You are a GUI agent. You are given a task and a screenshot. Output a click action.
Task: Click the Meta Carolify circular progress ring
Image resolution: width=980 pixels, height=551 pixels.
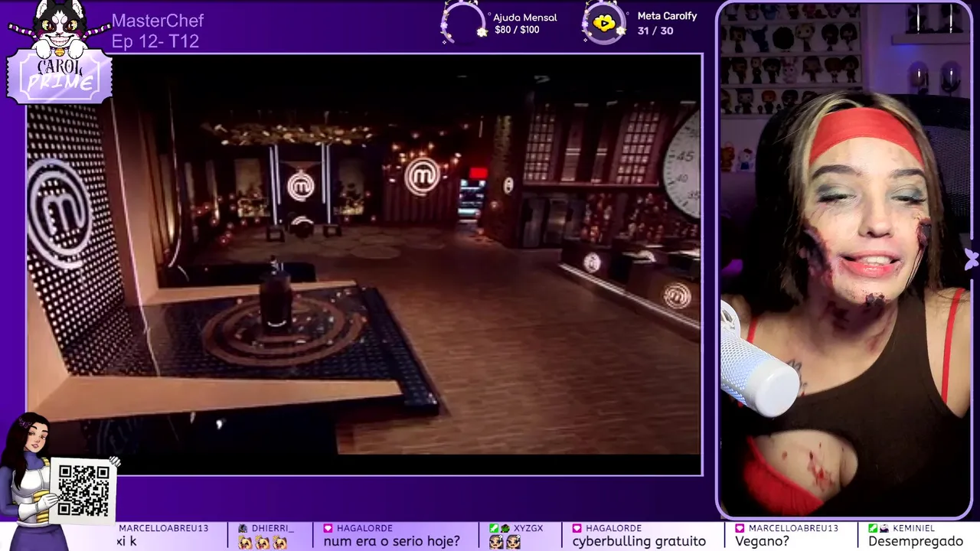pyautogui.click(x=604, y=23)
